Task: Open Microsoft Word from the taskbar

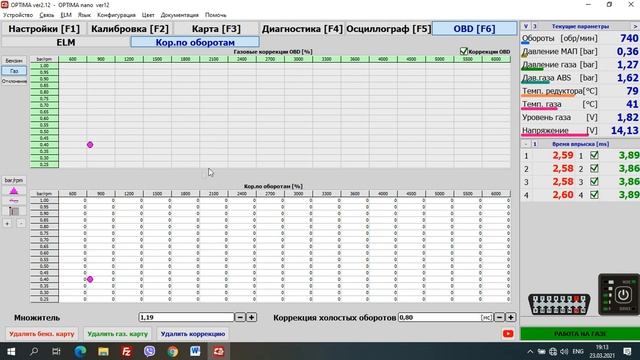Action: [196, 351]
